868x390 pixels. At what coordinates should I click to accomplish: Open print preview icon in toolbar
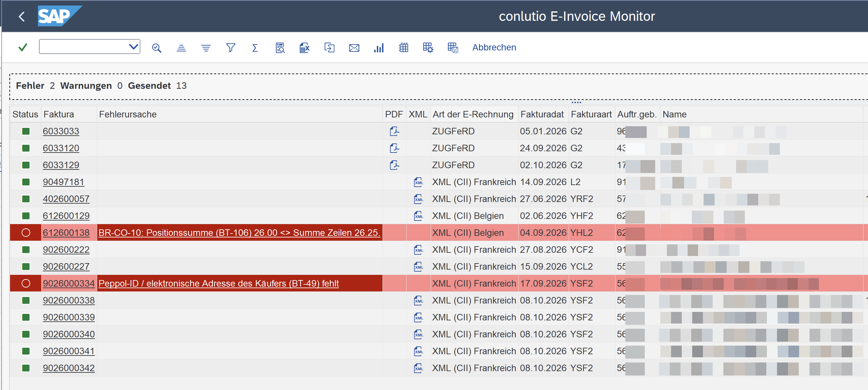(x=280, y=48)
